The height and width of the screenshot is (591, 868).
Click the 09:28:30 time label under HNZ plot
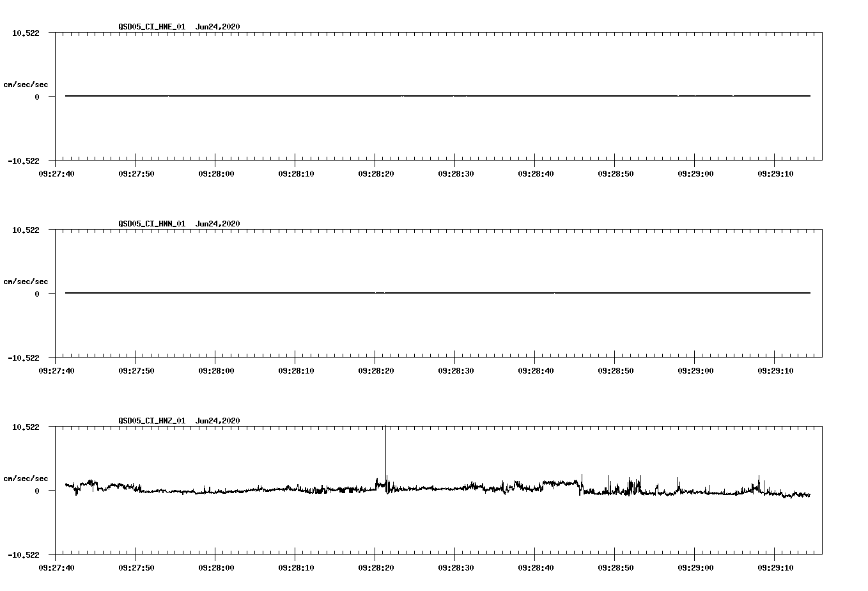coord(456,568)
